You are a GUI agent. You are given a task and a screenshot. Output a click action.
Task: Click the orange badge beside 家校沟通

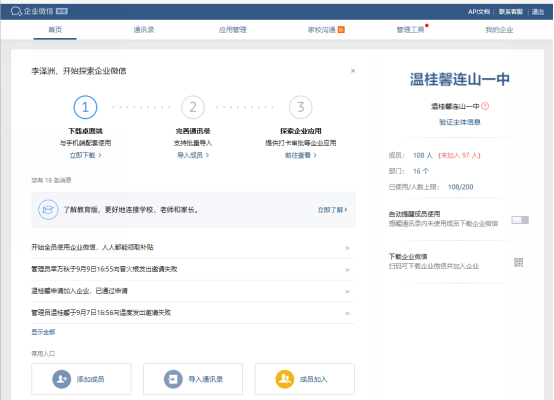click(341, 30)
